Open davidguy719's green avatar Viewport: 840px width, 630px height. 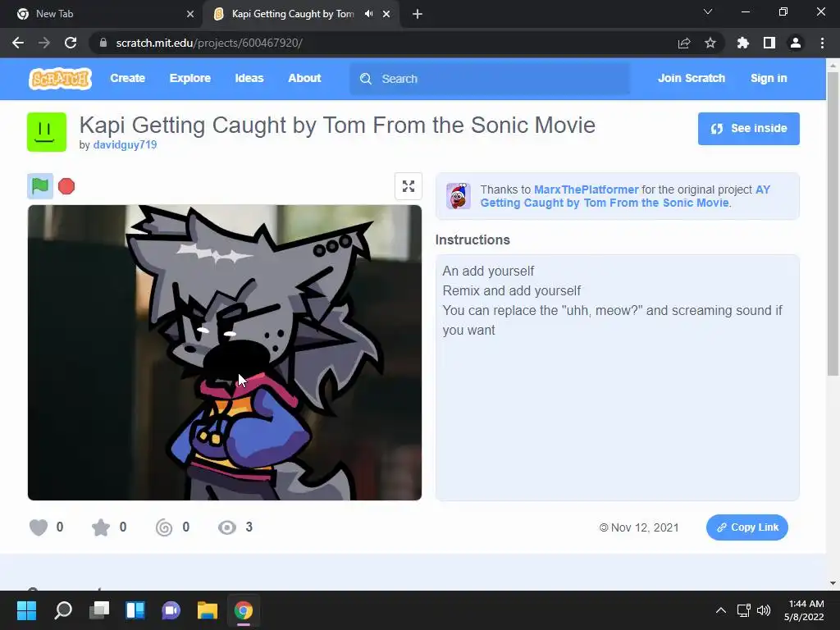click(47, 132)
